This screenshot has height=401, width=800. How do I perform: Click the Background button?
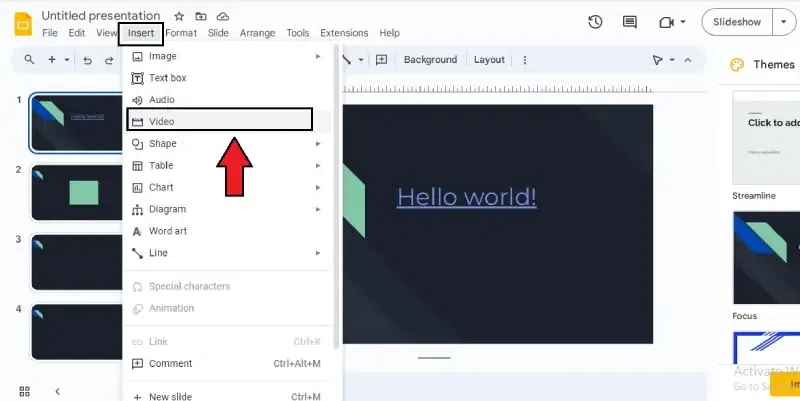pyautogui.click(x=430, y=60)
